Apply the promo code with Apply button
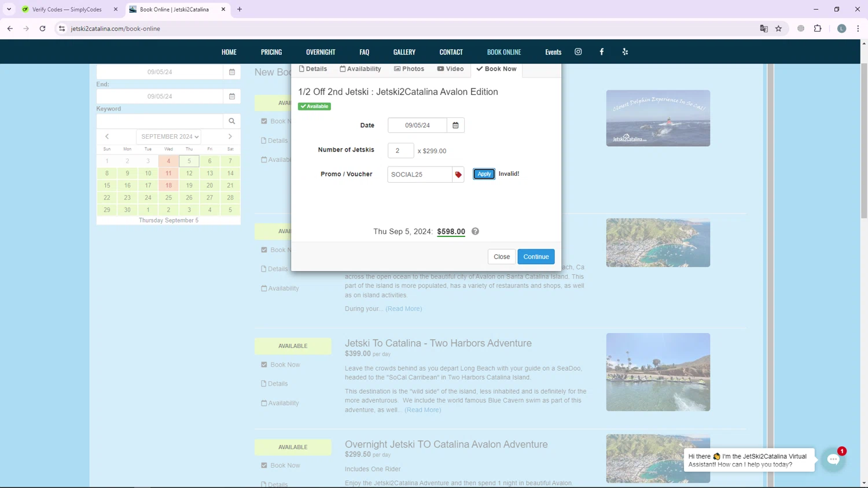 point(484,174)
